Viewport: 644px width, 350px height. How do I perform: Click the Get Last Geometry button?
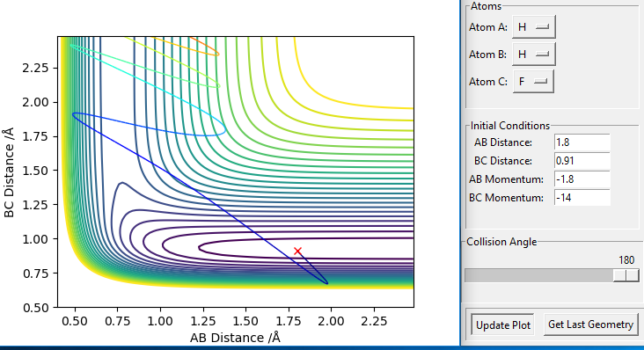point(590,324)
